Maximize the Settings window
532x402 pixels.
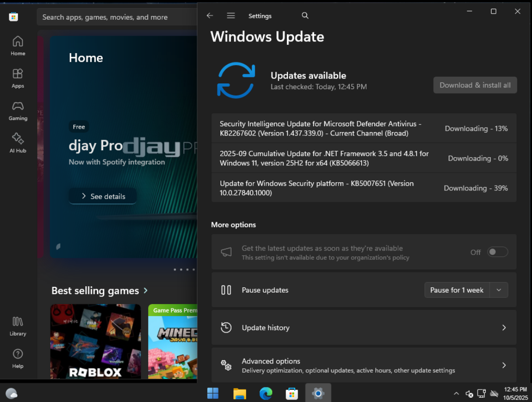click(x=493, y=12)
